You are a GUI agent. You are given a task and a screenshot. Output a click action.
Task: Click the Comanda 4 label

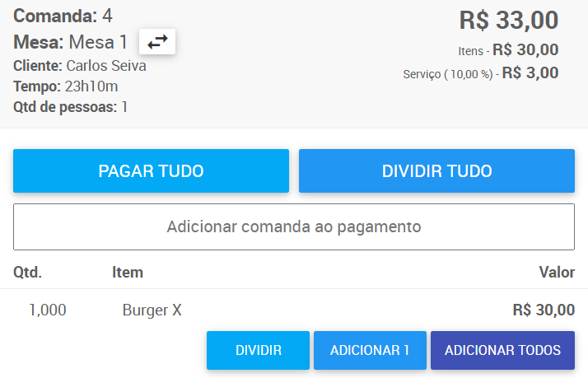(63, 16)
